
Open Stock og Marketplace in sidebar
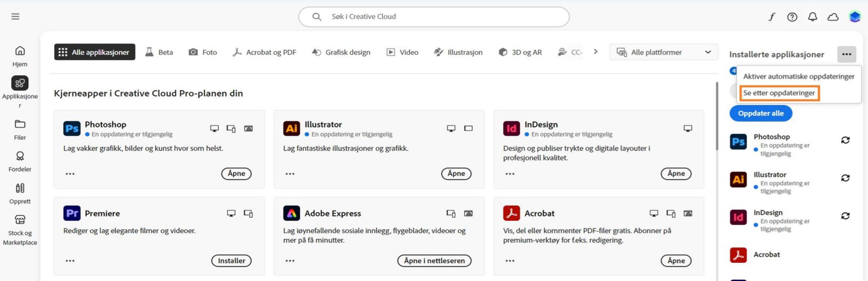[20, 230]
